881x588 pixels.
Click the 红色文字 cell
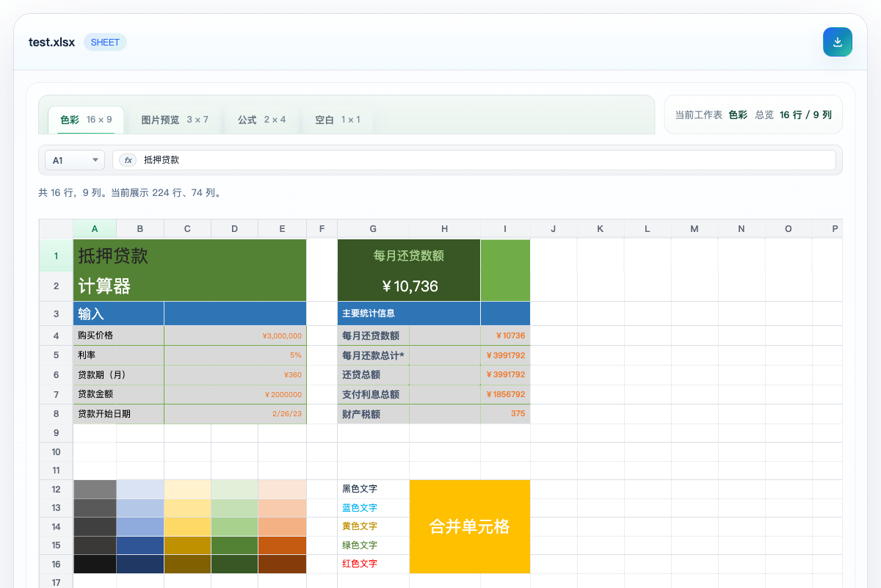point(373,564)
